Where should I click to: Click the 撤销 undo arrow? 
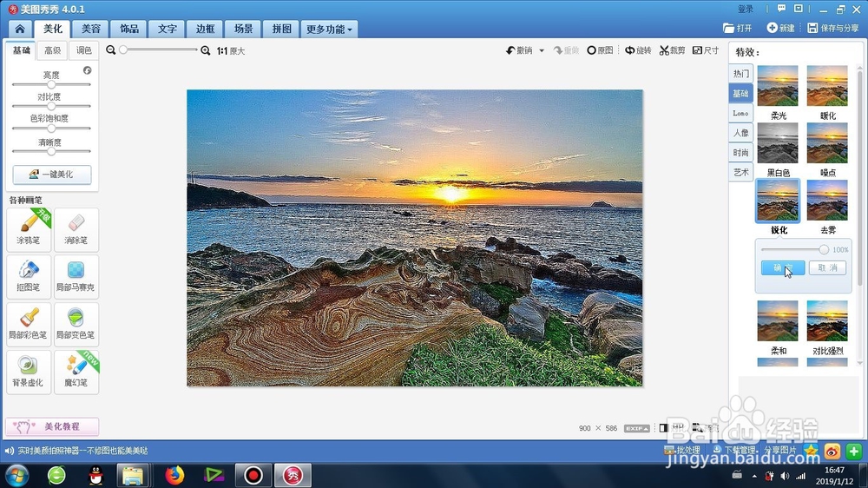519,50
